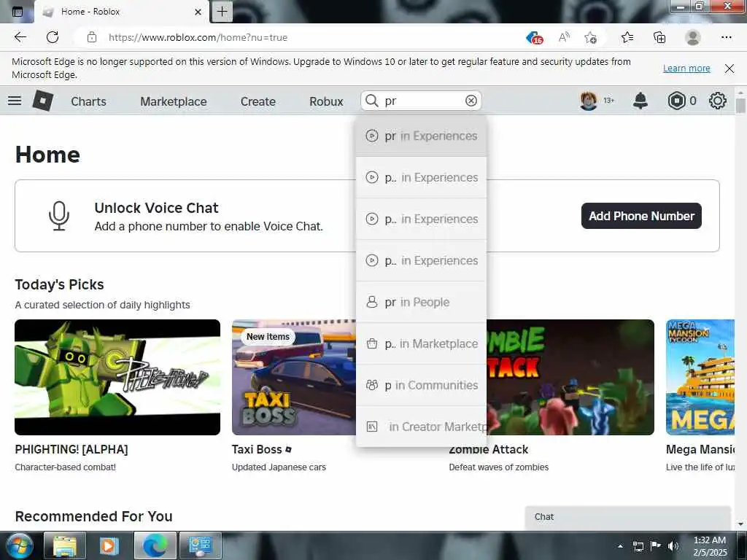Search 'pr' in Experiences
The image size is (747, 560).
click(421, 136)
